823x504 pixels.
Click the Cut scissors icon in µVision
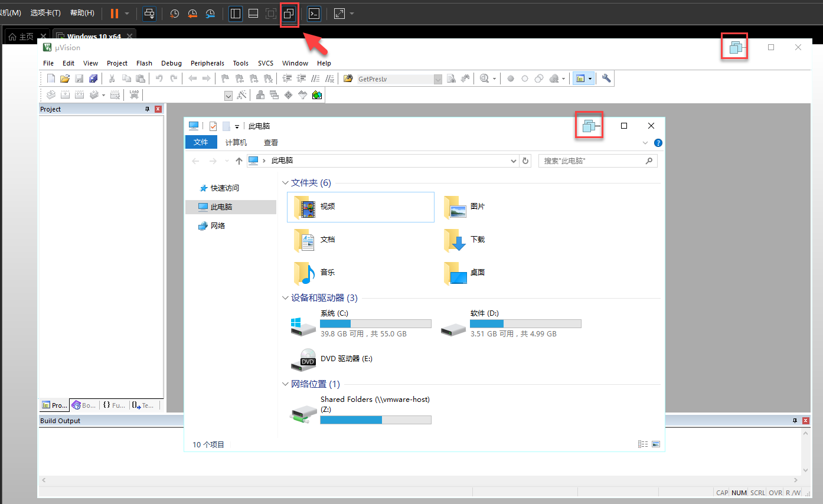[112, 78]
